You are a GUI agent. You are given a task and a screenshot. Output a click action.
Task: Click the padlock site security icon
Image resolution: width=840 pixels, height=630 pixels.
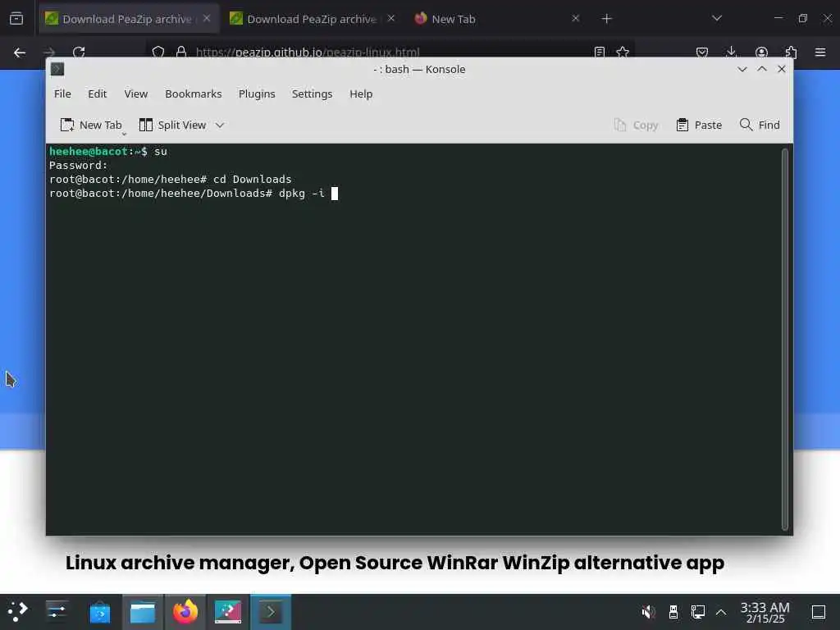(181, 52)
